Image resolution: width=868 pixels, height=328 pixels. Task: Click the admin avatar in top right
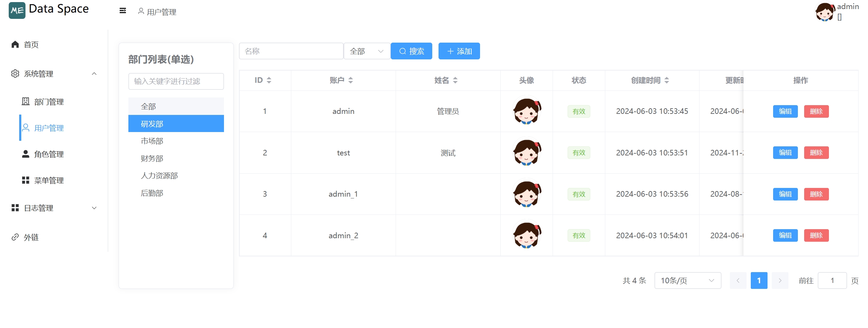tap(825, 12)
